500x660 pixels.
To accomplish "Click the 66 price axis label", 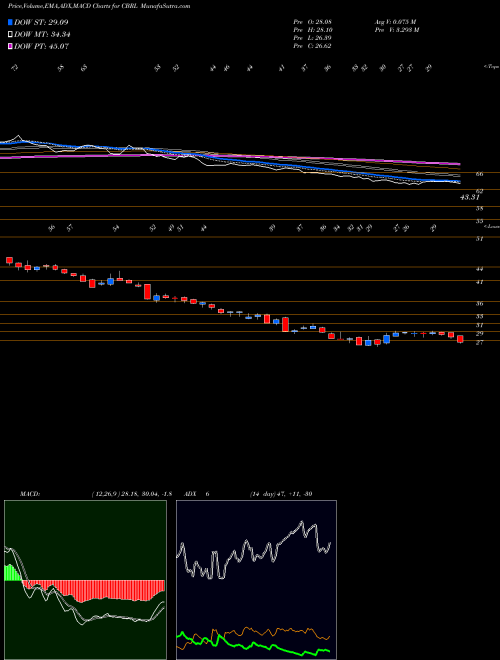I will click(479, 173).
